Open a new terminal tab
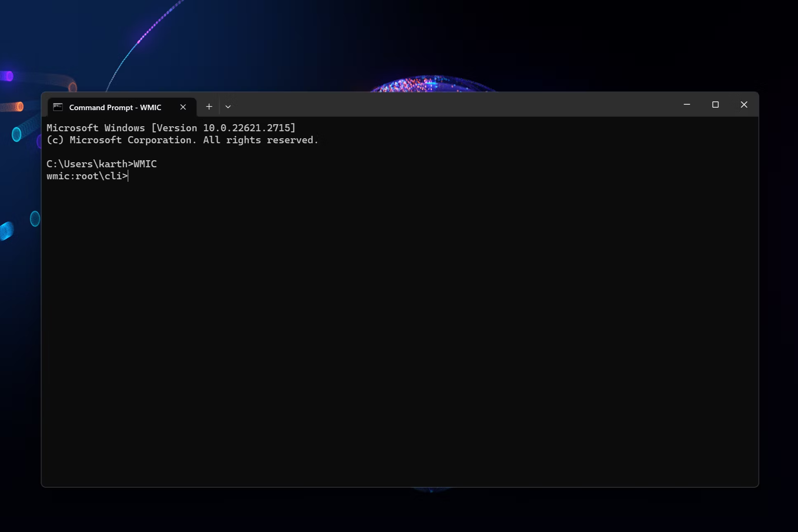This screenshot has width=798, height=532. point(209,107)
